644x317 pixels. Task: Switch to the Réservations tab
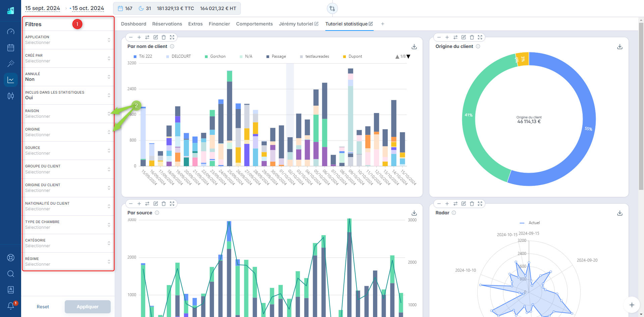[x=167, y=24]
